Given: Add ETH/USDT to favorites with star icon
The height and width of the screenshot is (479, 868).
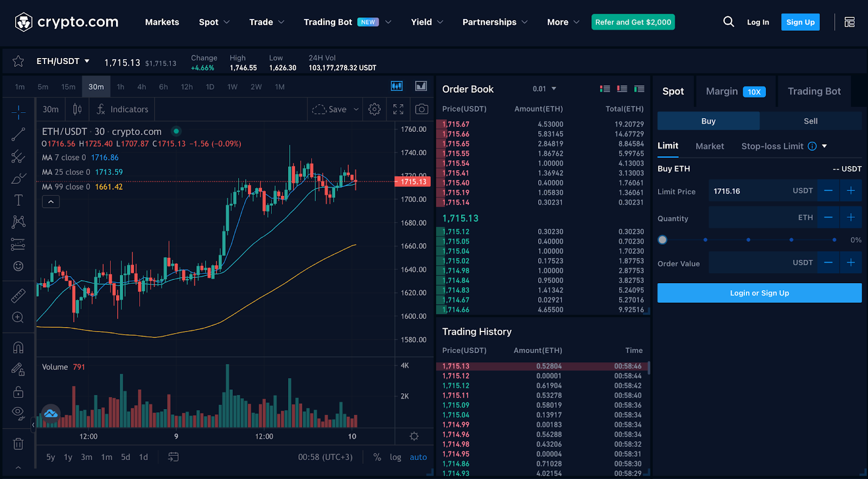Looking at the screenshot, I should (18, 61).
